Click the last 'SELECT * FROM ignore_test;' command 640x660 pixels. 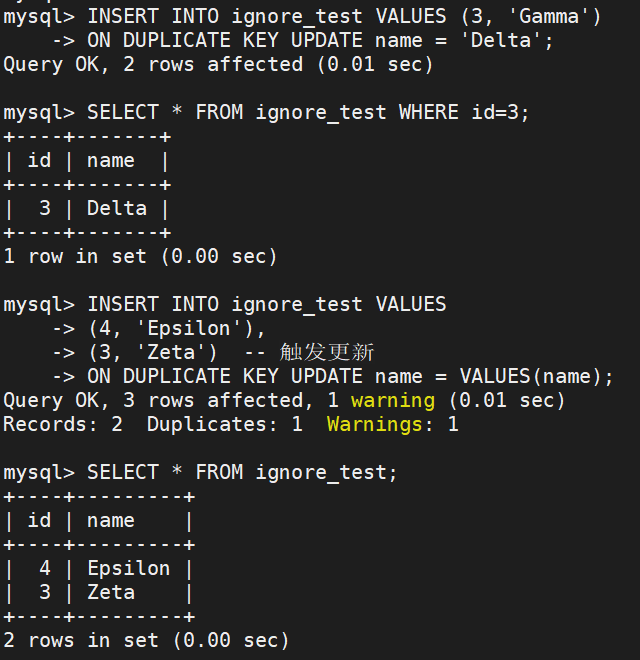click(x=242, y=472)
